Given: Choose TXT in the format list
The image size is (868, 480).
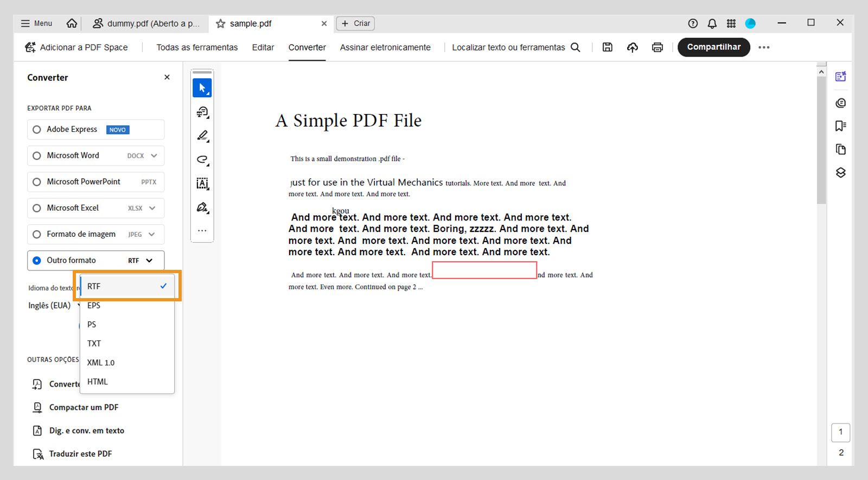Looking at the screenshot, I should coord(127,343).
